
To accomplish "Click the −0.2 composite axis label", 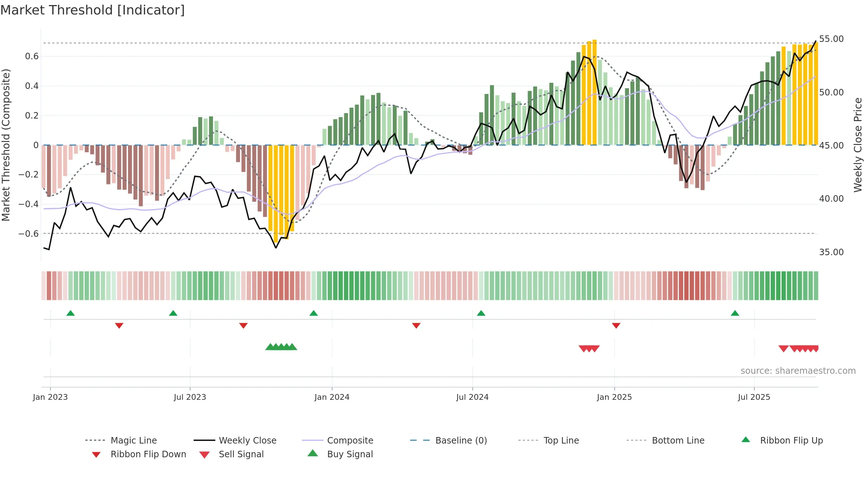I will tap(29, 175).
